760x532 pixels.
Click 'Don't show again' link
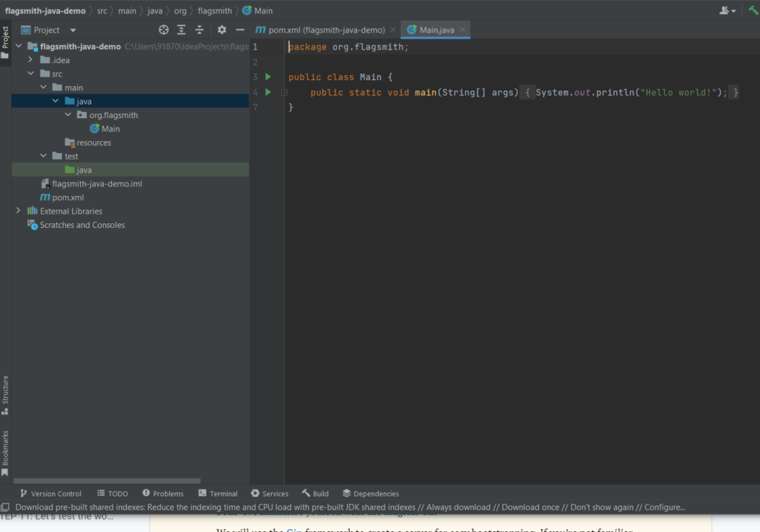point(601,508)
